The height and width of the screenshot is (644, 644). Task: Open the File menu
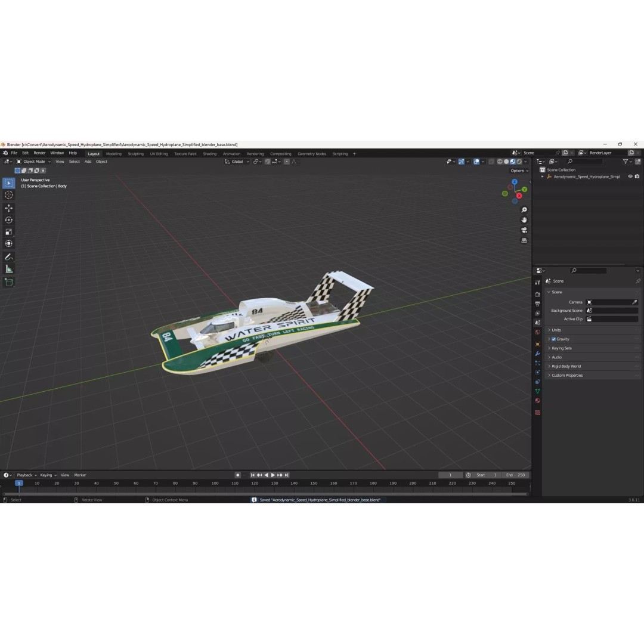coord(14,153)
